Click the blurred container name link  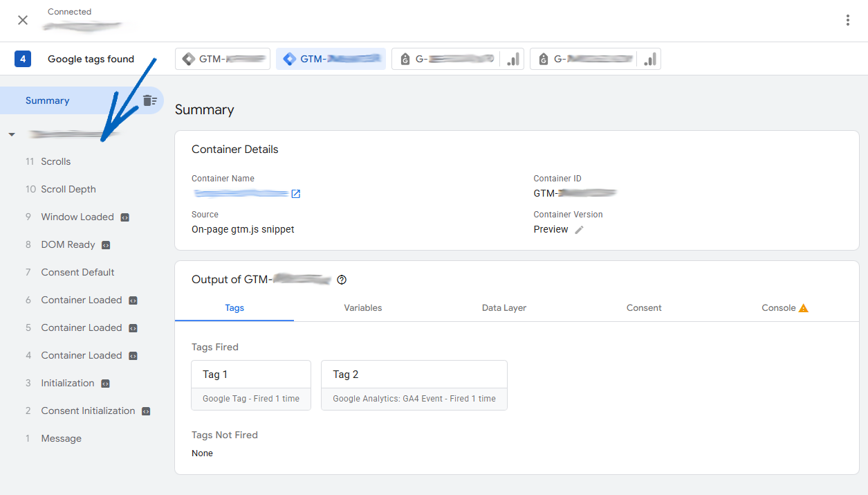tap(241, 193)
